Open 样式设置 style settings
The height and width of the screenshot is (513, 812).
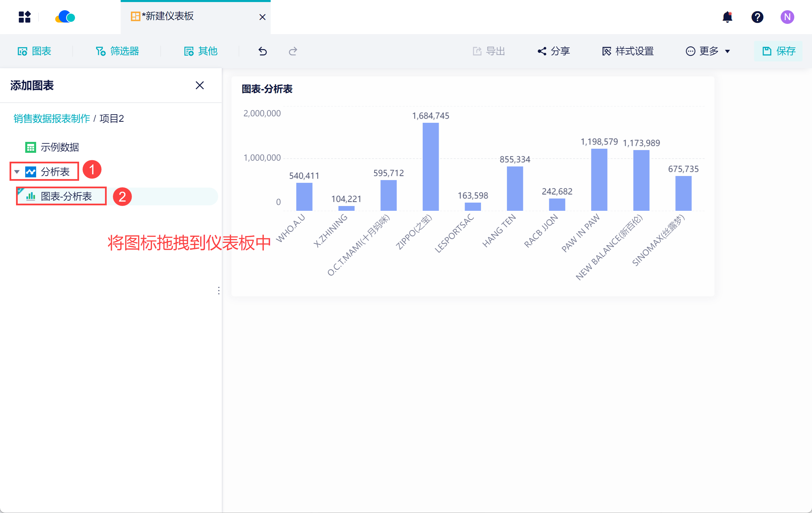click(628, 51)
